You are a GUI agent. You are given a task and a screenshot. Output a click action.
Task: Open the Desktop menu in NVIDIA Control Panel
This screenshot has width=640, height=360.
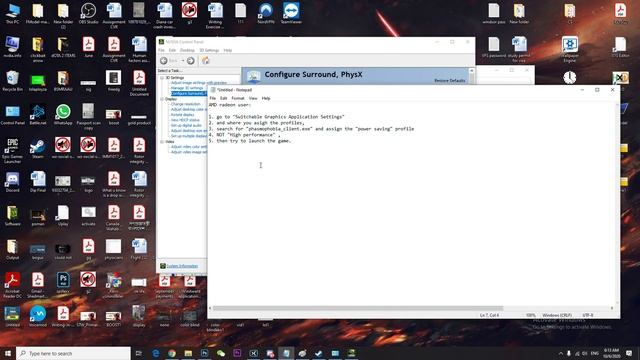coord(187,50)
